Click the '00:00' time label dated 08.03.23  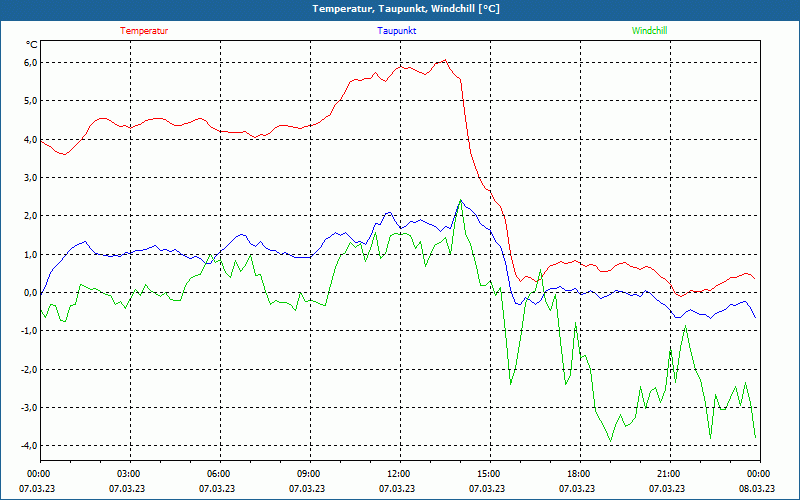pos(758,474)
